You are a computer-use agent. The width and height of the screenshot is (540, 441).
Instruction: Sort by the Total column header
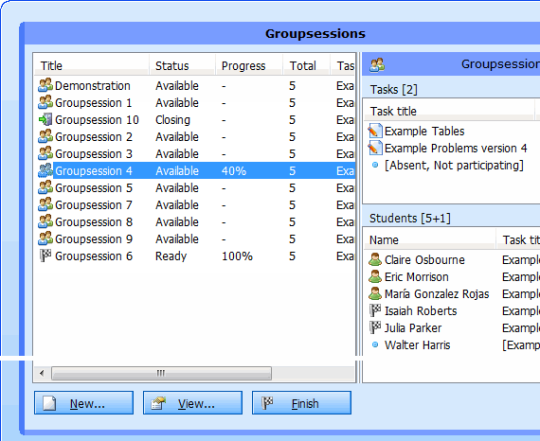(307, 65)
